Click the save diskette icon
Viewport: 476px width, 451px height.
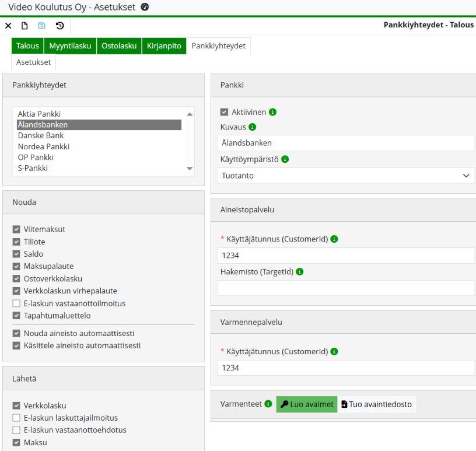[x=41, y=26]
